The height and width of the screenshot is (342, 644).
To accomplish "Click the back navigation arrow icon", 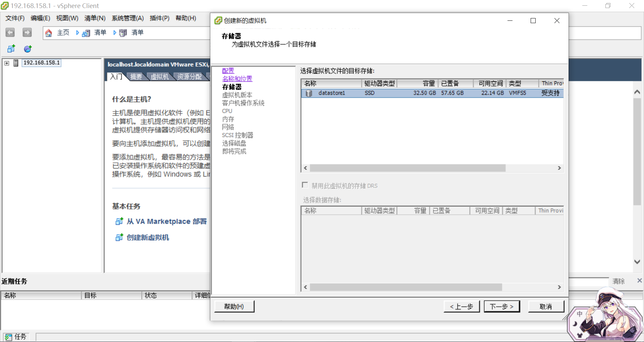I will pyautogui.click(x=10, y=32).
